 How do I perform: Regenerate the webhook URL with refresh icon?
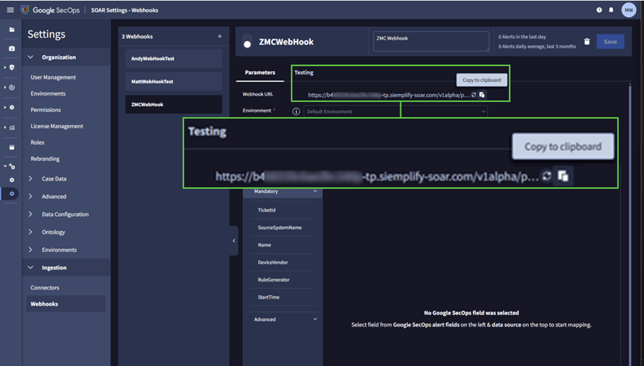474,95
